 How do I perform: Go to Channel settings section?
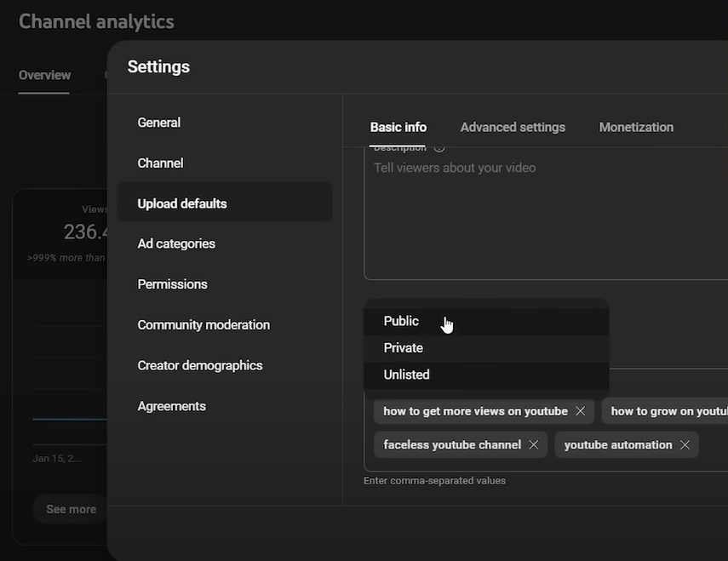[160, 163]
